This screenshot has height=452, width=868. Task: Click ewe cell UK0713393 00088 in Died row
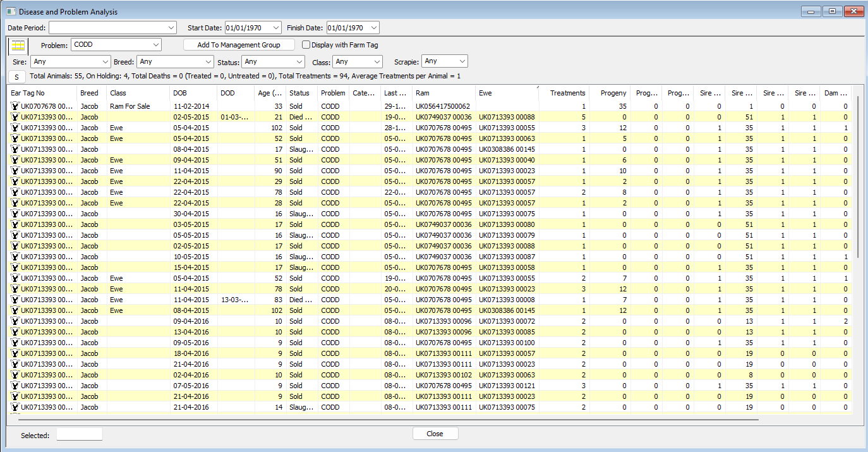[x=507, y=117]
